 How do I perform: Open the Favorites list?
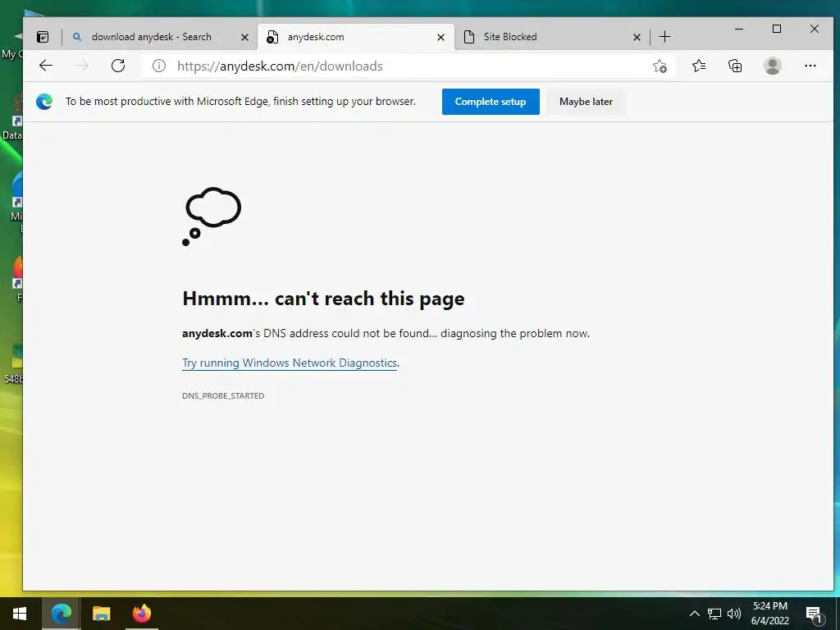coord(699,66)
